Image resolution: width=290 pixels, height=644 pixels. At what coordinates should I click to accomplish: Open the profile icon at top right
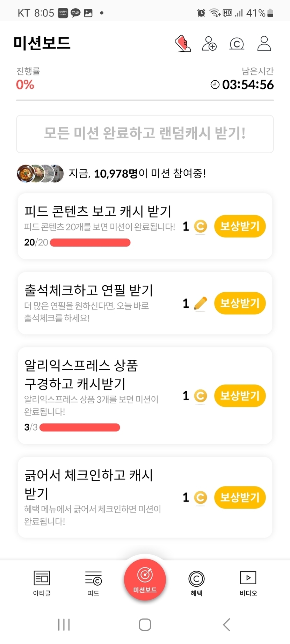point(264,44)
